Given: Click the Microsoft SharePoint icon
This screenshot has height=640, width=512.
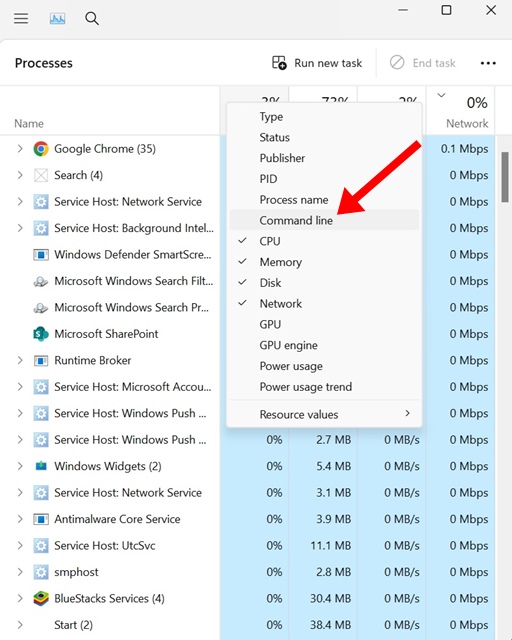Looking at the screenshot, I should pyautogui.click(x=41, y=334).
